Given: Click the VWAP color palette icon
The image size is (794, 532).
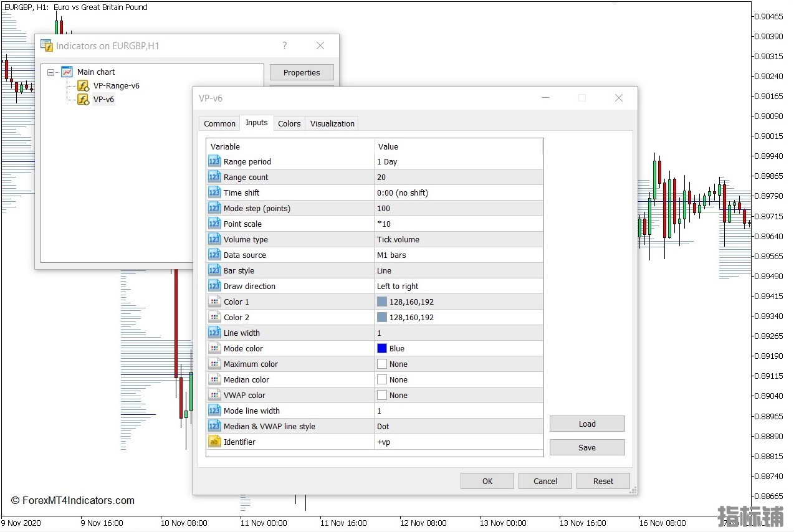Looking at the screenshot, I should 214,395.
